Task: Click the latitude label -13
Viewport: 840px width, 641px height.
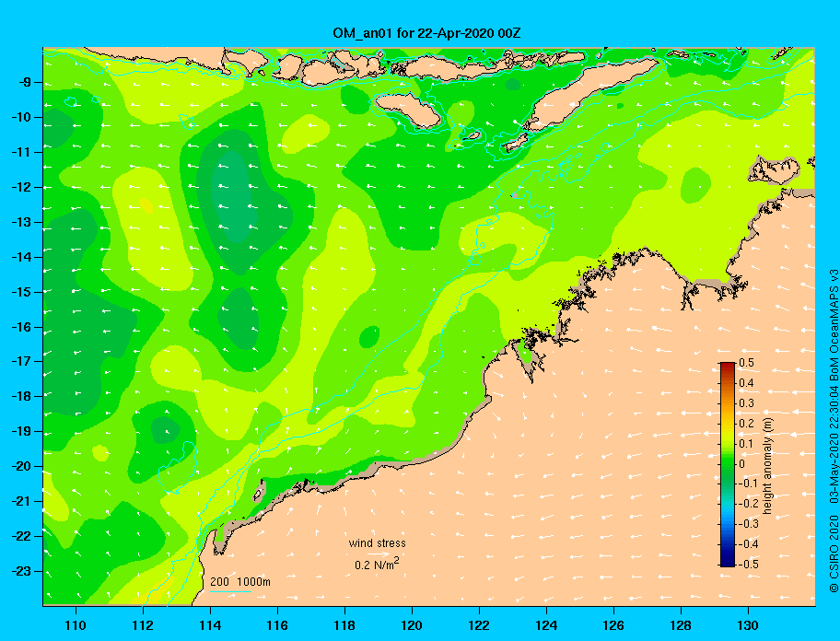Action: click(x=21, y=222)
